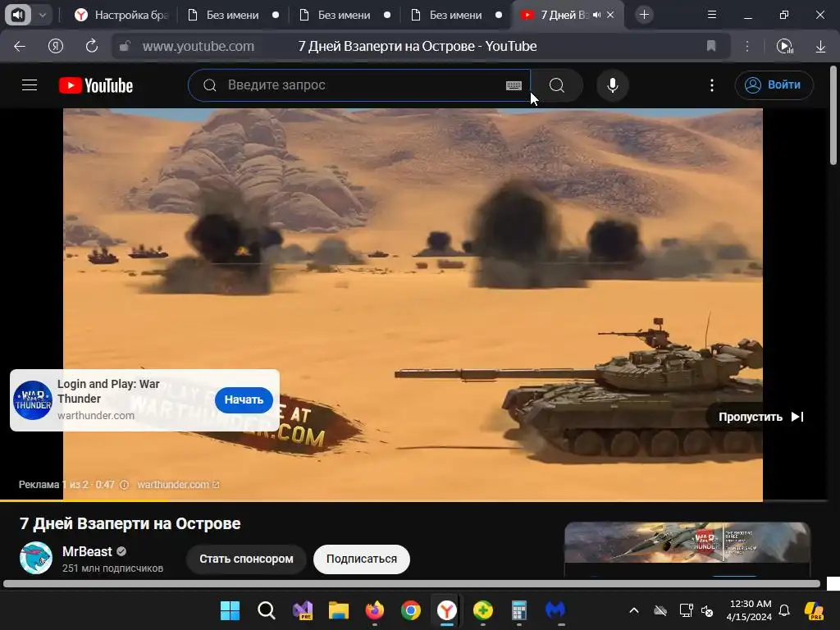The height and width of the screenshot is (630, 840).
Task: Click Стать спонсором button
Action: pyautogui.click(x=246, y=559)
